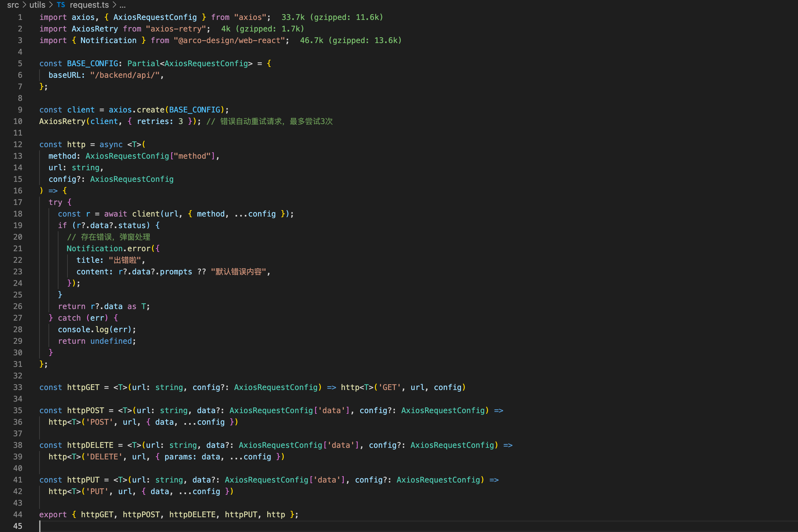Click line number 33 in the gutter
The width and height of the screenshot is (798, 532).
(18, 387)
